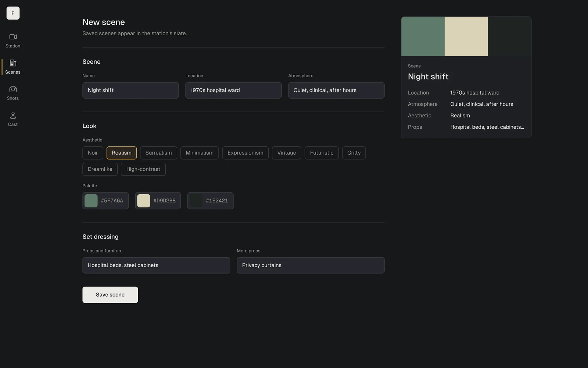Click the beige color block in the preview card
588x368 pixels.
tap(466, 36)
